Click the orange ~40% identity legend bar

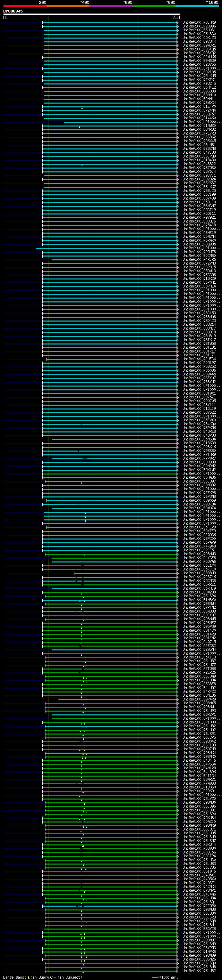pyautogui.click(x=68, y=6)
